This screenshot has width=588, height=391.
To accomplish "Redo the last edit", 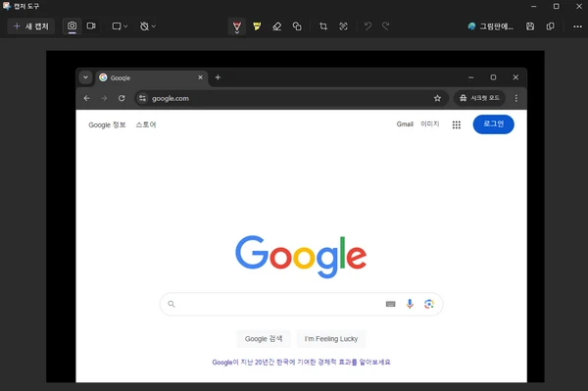I will [x=386, y=26].
